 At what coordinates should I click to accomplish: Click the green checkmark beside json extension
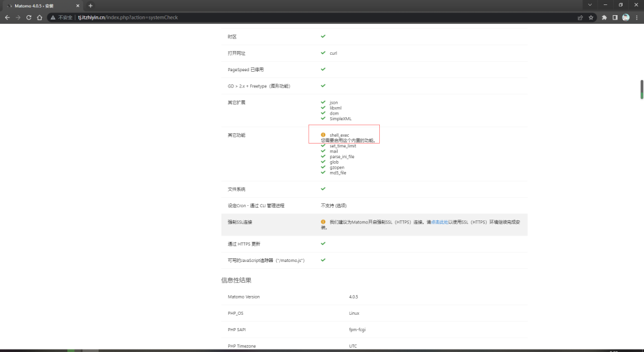coord(323,102)
